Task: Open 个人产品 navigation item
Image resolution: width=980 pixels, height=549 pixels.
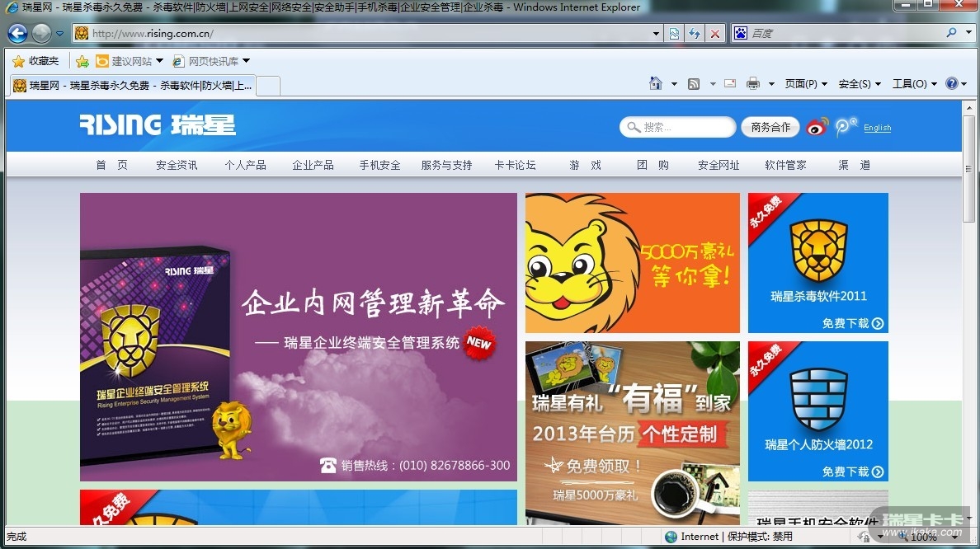Action: click(245, 165)
